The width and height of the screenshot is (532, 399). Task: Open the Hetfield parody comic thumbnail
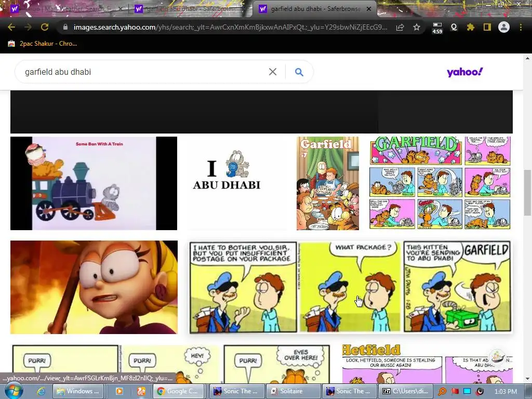coord(427,364)
